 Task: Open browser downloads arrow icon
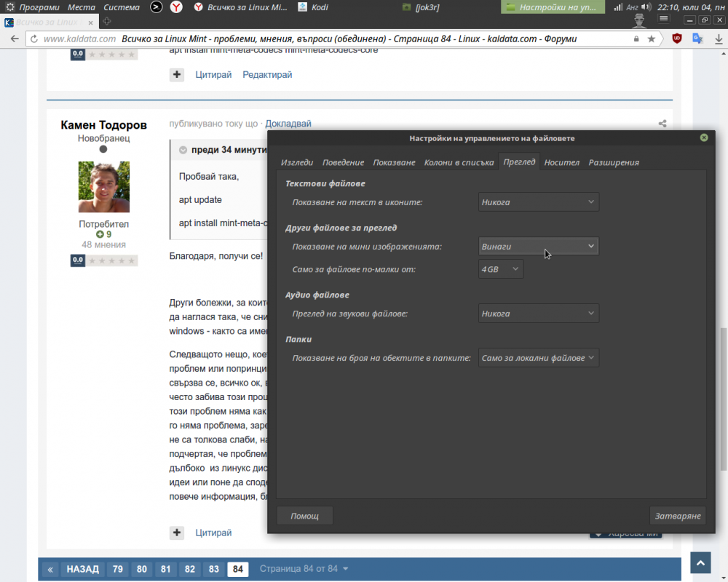click(719, 39)
